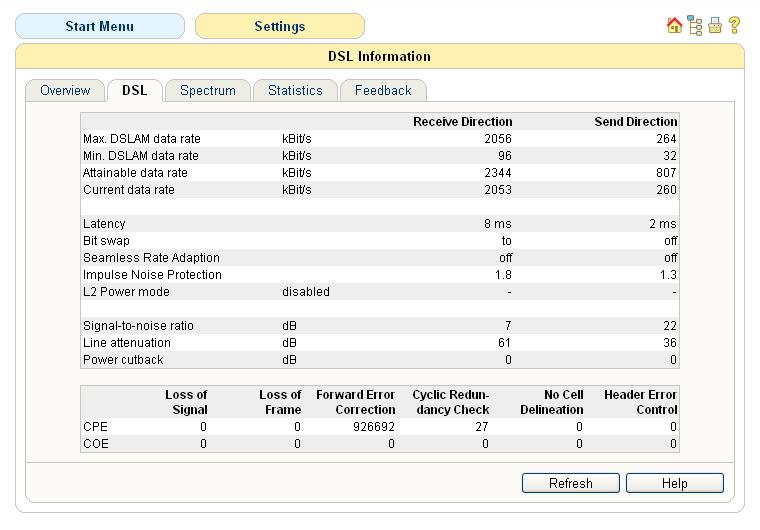Click the Send Direction column header

tap(635, 122)
